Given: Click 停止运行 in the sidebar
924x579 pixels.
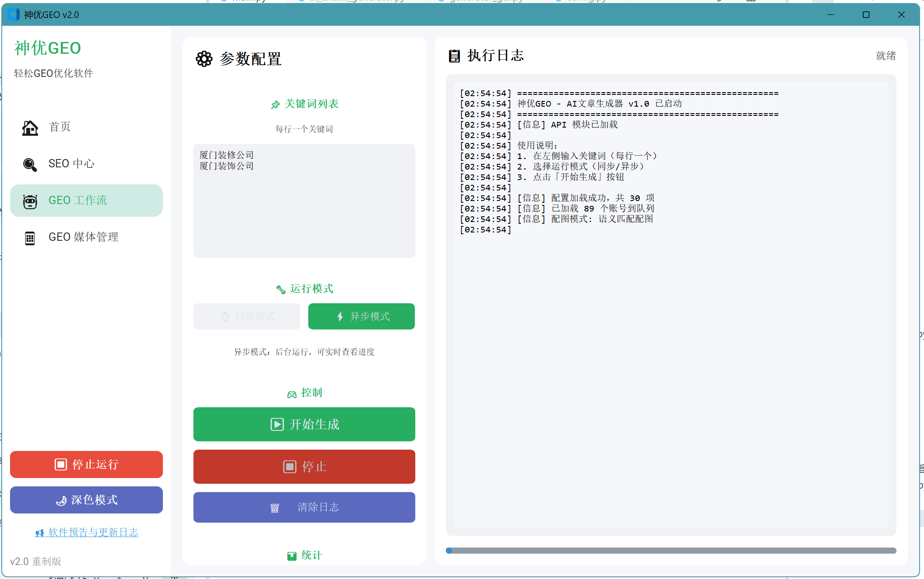Looking at the screenshot, I should (x=86, y=465).
